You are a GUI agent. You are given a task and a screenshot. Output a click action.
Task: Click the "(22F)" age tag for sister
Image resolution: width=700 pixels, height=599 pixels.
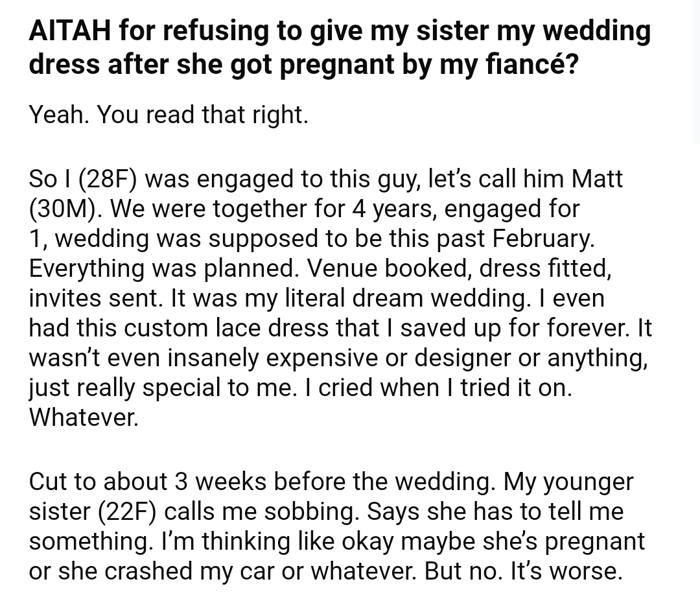click(x=126, y=511)
